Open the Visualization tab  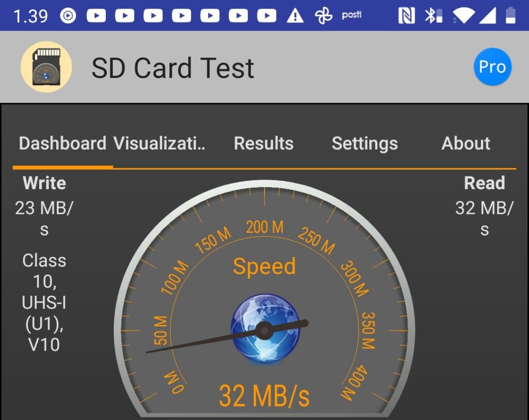[159, 143]
